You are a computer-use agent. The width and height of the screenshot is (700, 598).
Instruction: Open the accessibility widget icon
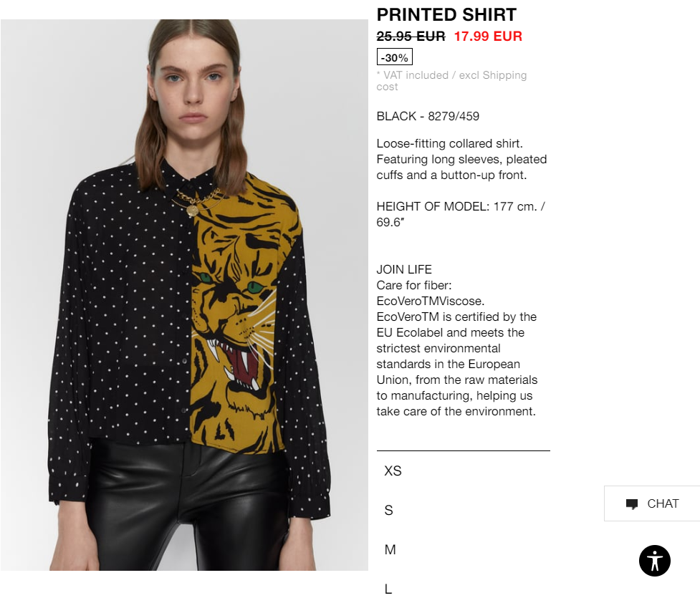(654, 561)
